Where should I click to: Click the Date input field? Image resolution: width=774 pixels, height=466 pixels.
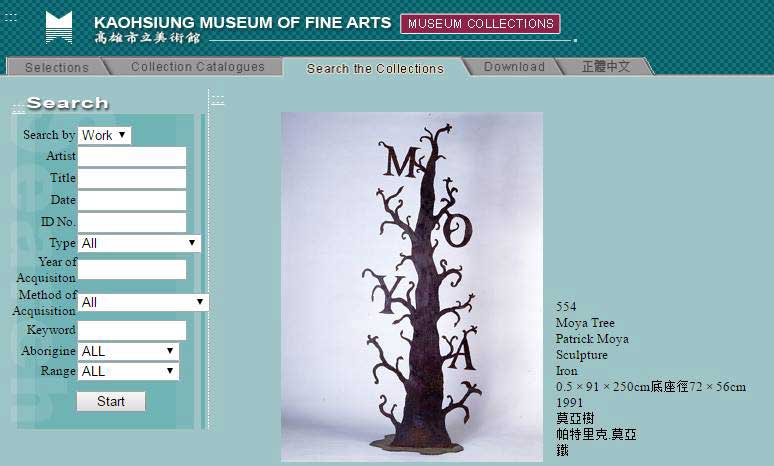132,200
